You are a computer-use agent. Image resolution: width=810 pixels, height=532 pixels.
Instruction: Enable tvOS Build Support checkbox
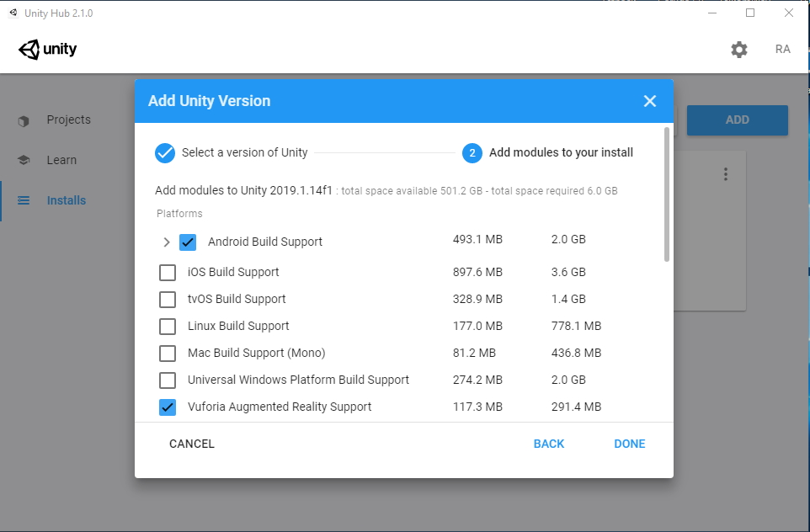point(168,299)
